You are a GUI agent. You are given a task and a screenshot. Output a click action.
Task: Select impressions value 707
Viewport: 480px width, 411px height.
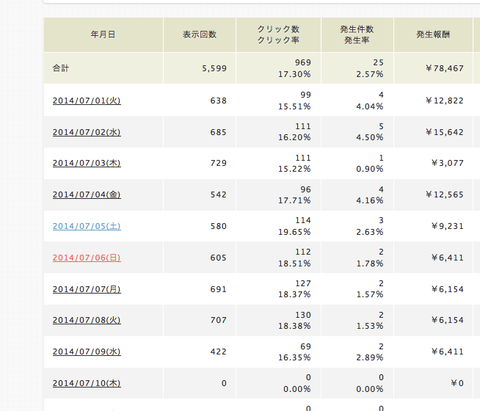(x=218, y=320)
